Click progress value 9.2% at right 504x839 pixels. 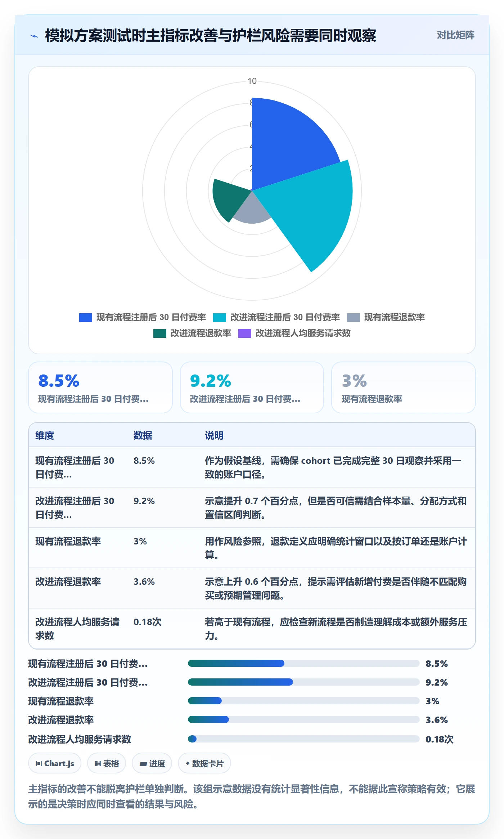437,682
